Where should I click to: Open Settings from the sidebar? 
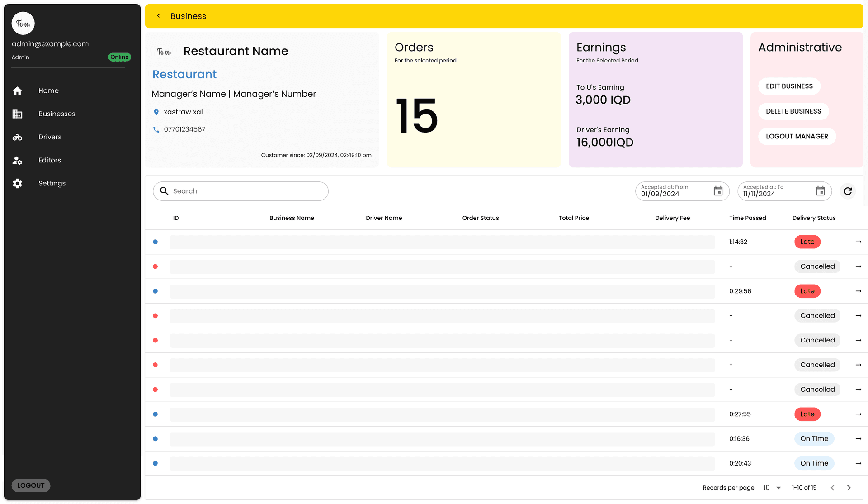[52, 183]
